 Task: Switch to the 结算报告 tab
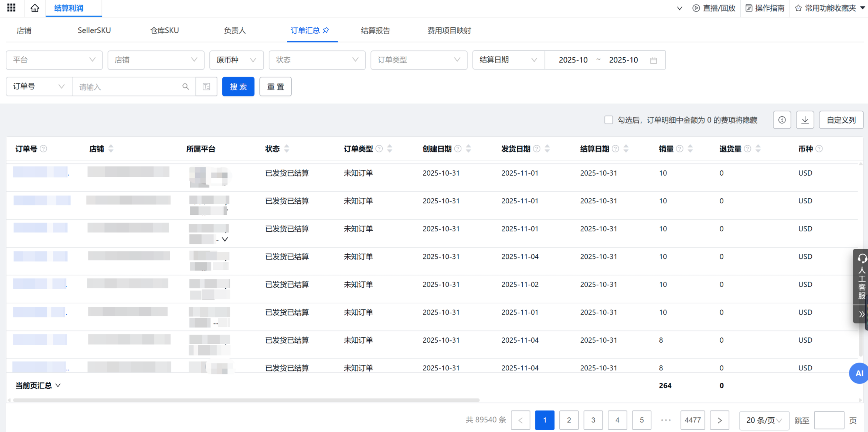[375, 30]
